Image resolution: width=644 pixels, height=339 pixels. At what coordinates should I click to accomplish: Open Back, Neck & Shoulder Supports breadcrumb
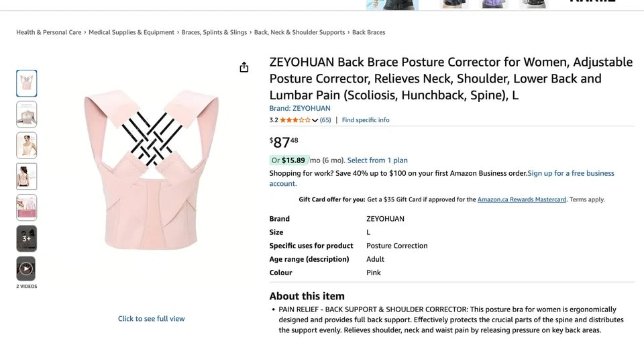coord(299,32)
